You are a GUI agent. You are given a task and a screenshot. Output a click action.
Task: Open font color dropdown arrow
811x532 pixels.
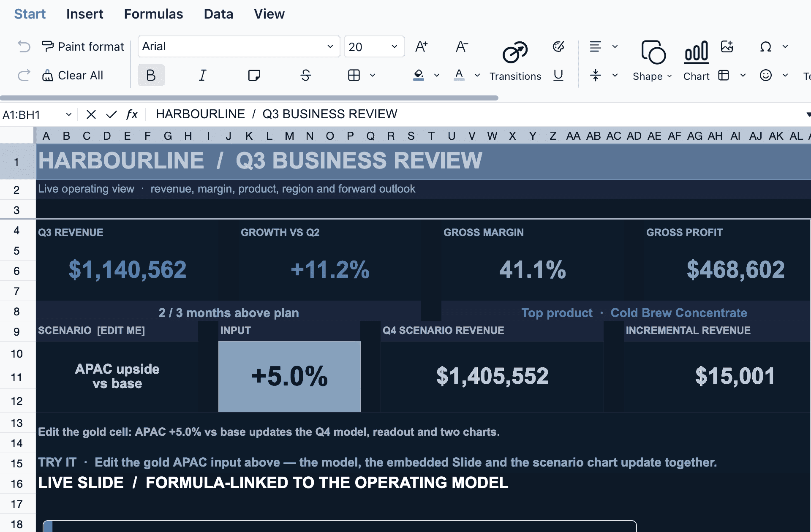(x=477, y=75)
